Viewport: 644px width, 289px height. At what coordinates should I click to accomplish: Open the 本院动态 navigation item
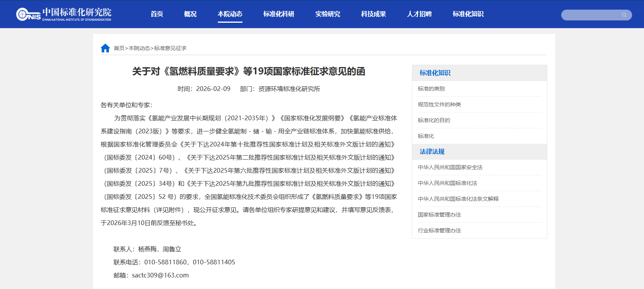(230, 14)
